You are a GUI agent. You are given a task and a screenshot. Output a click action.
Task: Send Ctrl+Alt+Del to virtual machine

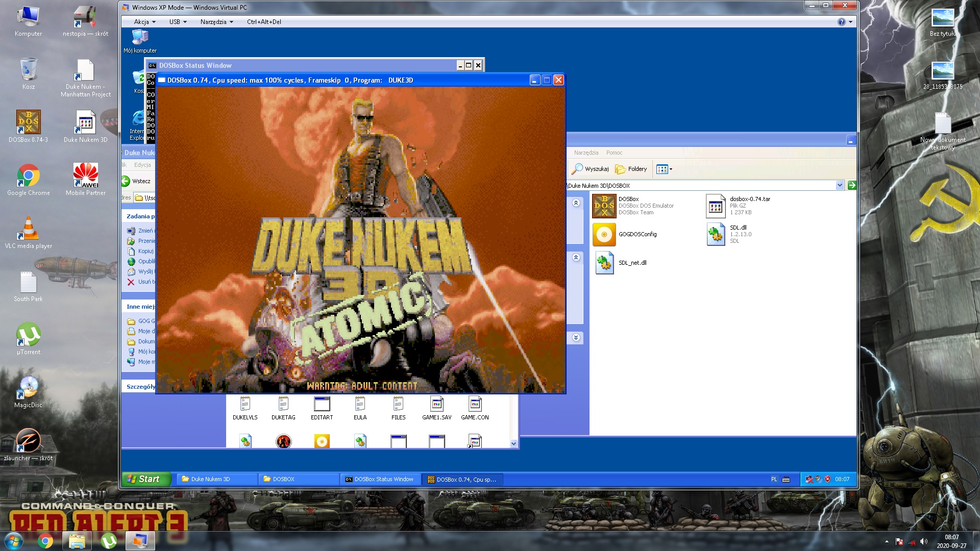click(264, 22)
